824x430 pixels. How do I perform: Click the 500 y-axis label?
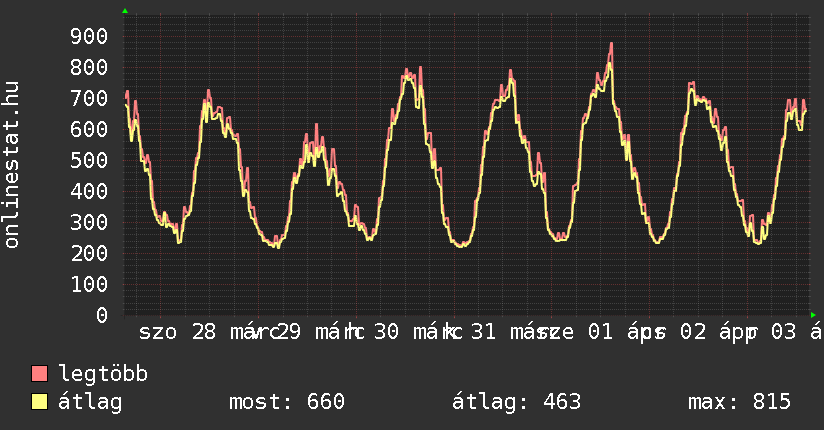(x=89, y=161)
